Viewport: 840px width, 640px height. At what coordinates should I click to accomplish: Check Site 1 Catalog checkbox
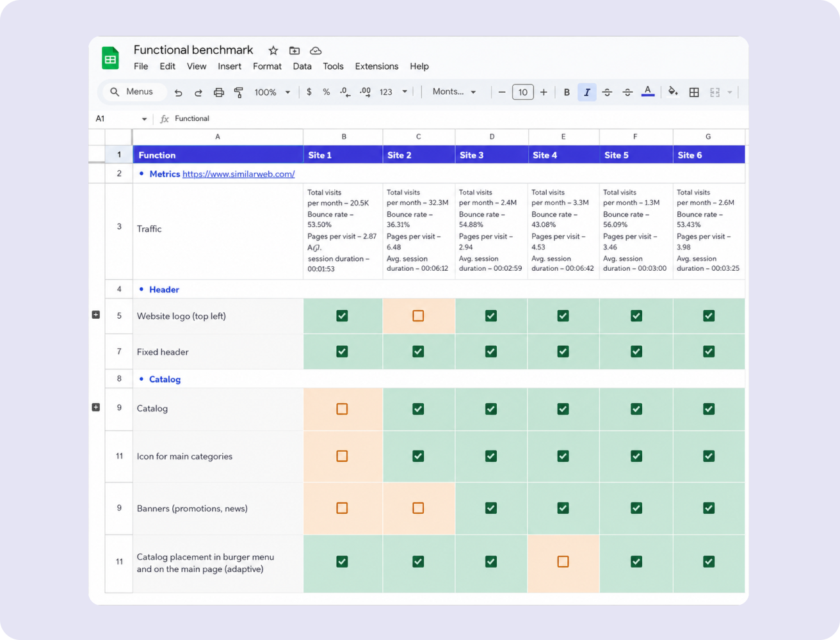coord(342,408)
